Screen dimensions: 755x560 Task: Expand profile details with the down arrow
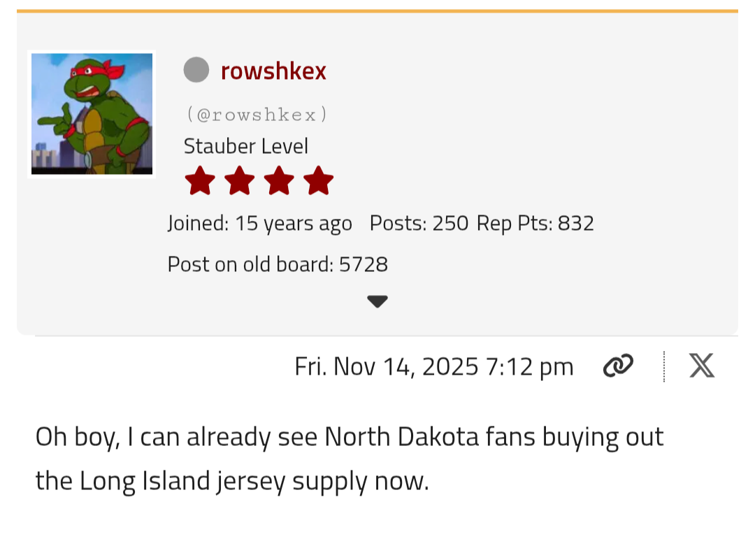click(377, 302)
